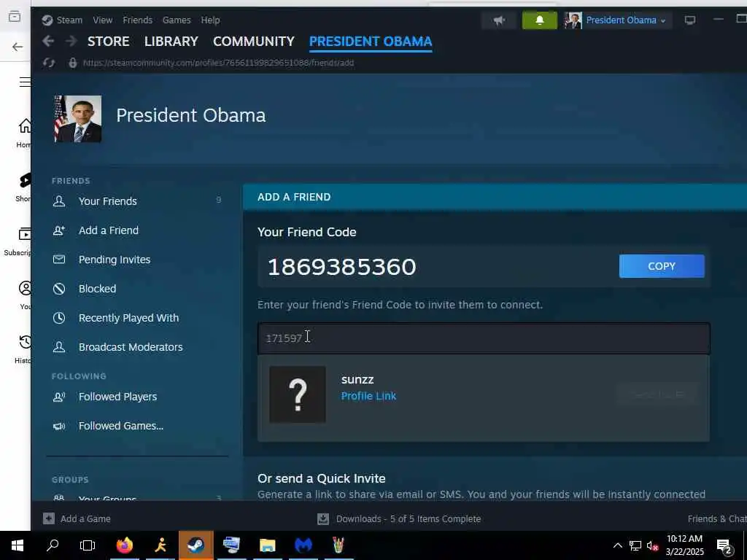Launch Firefox from the taskbar

(125, 545)
